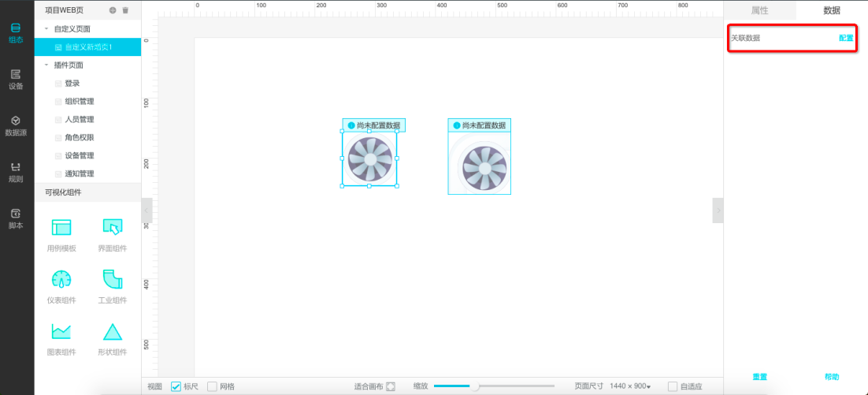Click the 关联数据 label
Image resolution: width=868 pixels, height=395 pixels.
(x=745, y=38)
